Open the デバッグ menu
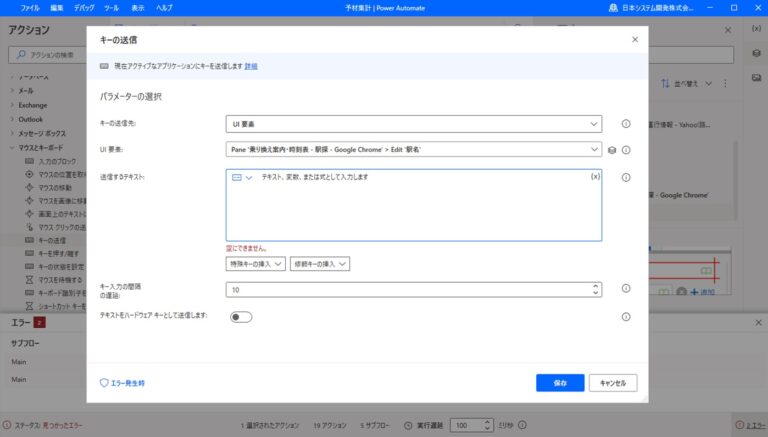768x437 pixels. click(x=84, y=8)
